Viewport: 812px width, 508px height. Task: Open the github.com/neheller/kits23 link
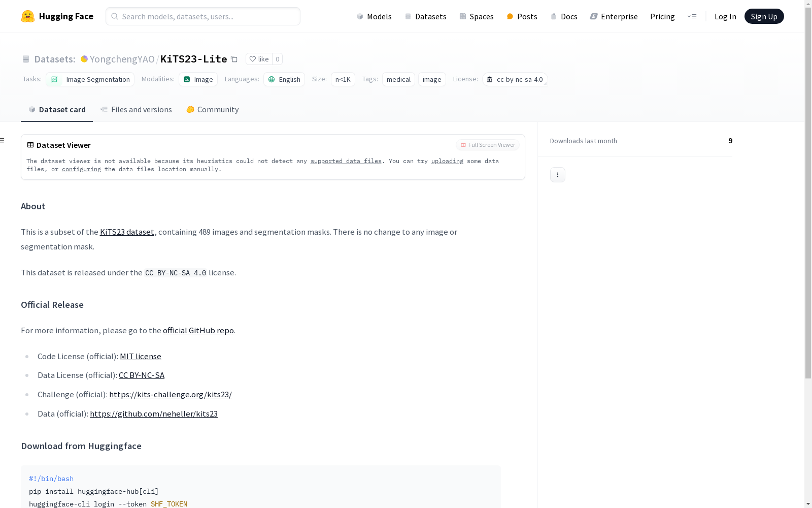point(154,414)
